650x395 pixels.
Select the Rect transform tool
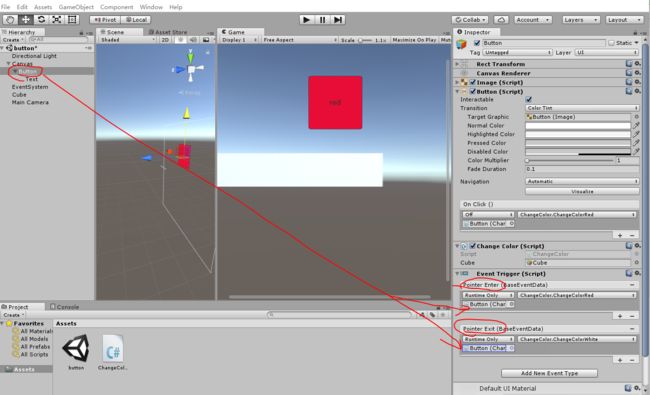coord(72,19)
